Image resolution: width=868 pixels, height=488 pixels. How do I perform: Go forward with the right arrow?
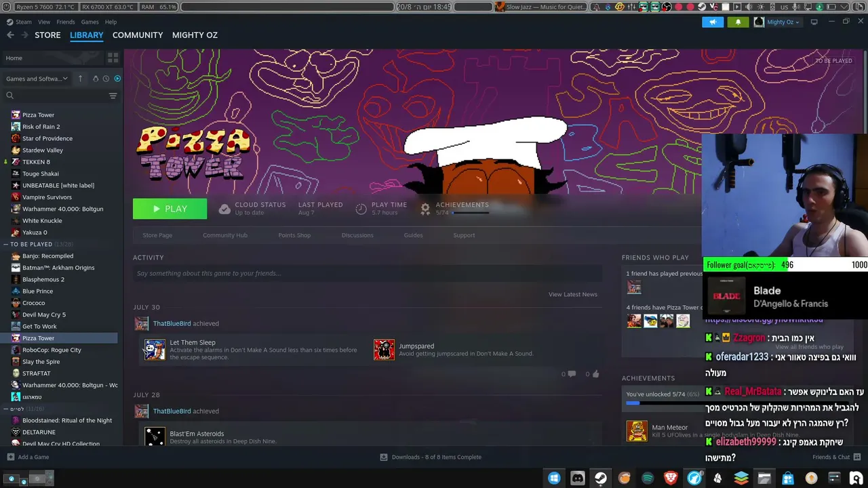pyautogui.click(x=26, y=35)
